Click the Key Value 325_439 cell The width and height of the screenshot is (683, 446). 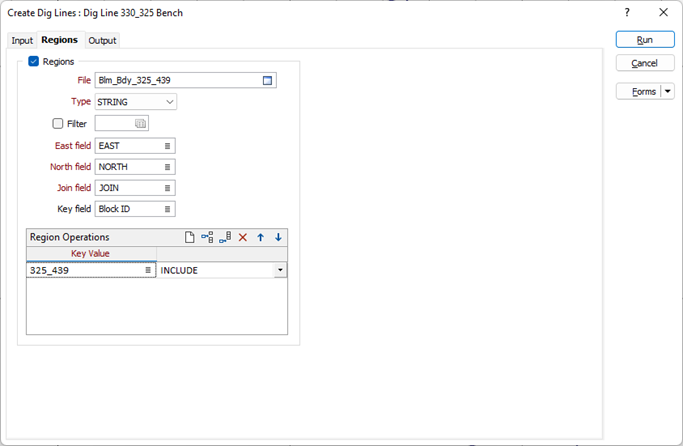click(x=84, y=270)
